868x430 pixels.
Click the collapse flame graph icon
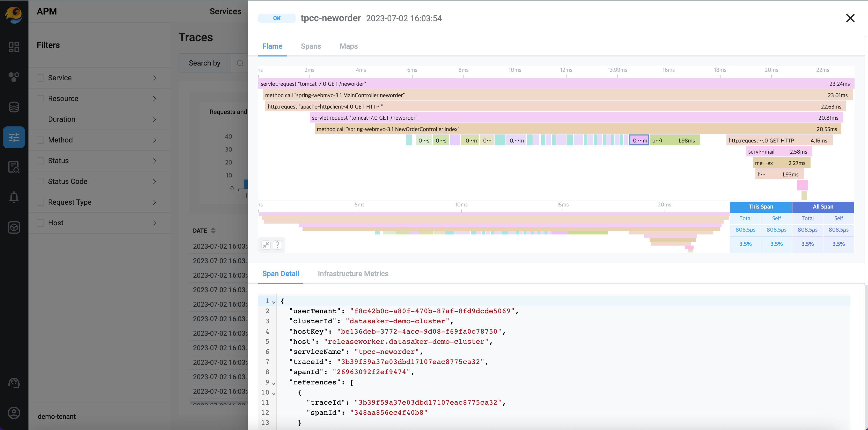266,245
